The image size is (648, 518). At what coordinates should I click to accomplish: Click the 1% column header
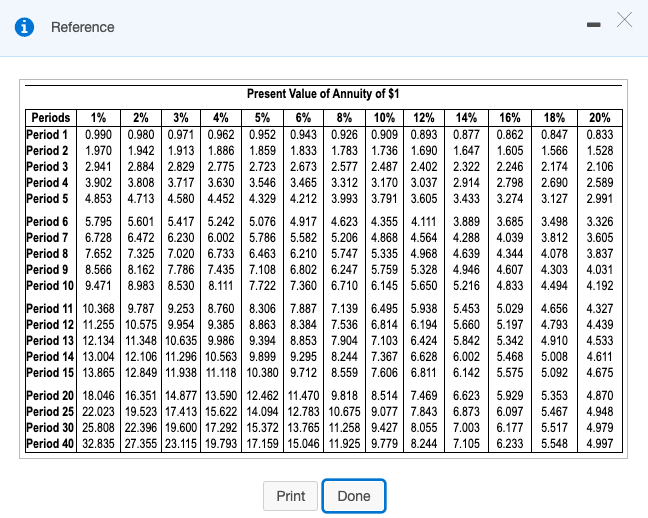(98, 118)
